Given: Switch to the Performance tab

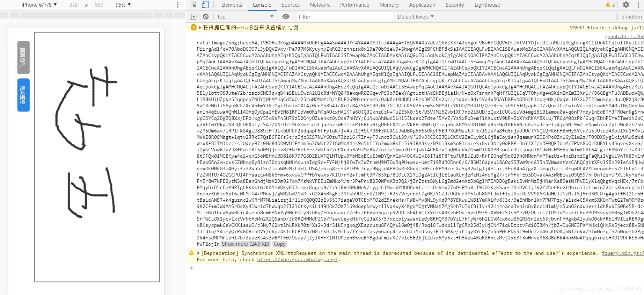Looking at the screenshot, I should point(354,5).
